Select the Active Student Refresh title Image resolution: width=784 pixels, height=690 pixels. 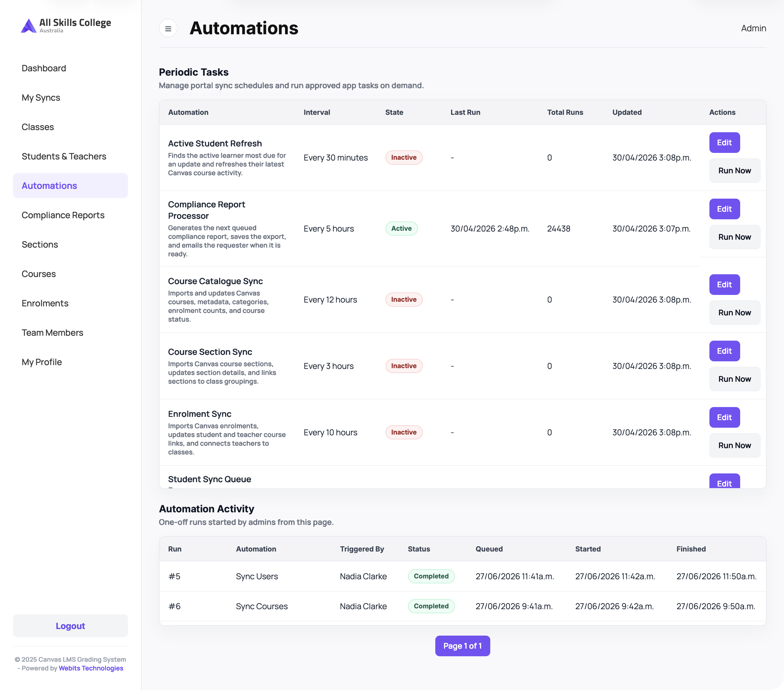coord(215,143)
